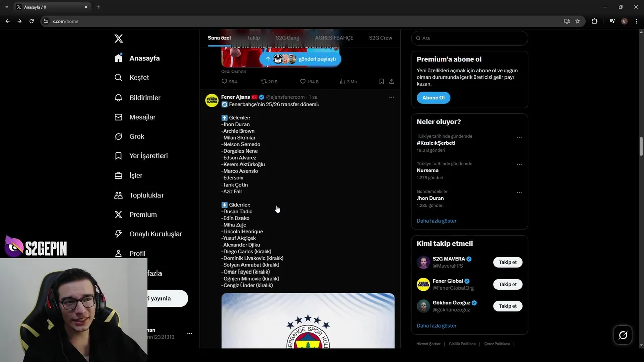This screenshot has width=644, height=362.
Task: Open Mesajlar envelope icon
Action: pyautogui.click(x=118, y=117)
